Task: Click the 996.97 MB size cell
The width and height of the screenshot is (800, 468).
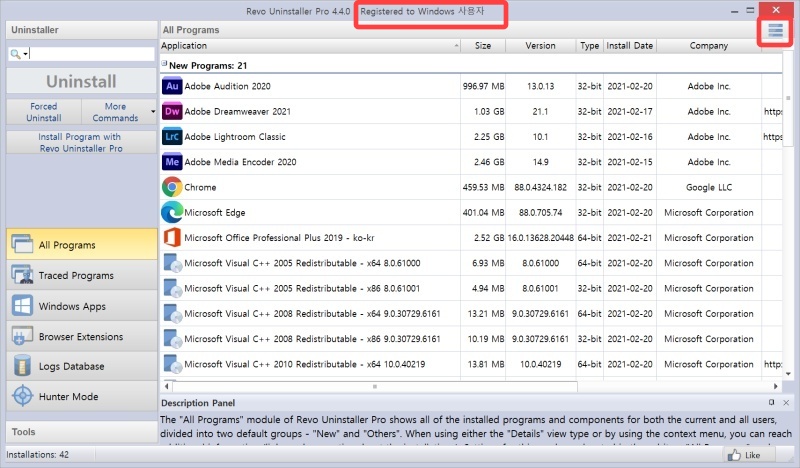Action: click(x=483, y=86)
